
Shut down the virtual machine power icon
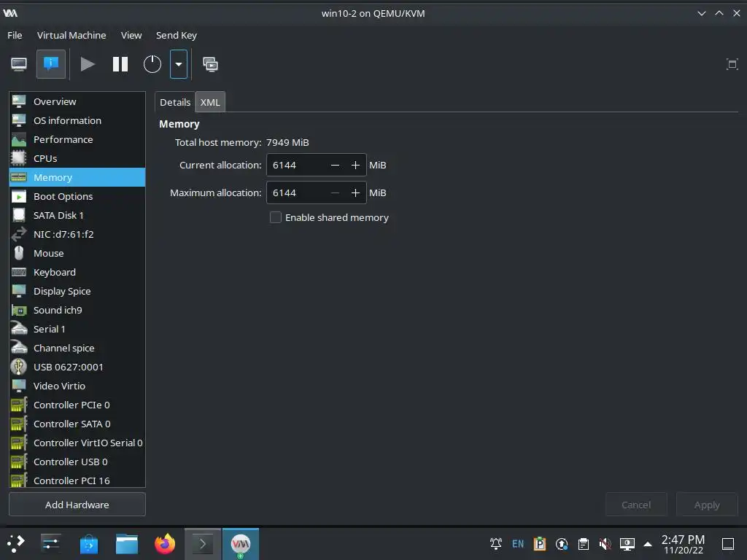[152, 64]
